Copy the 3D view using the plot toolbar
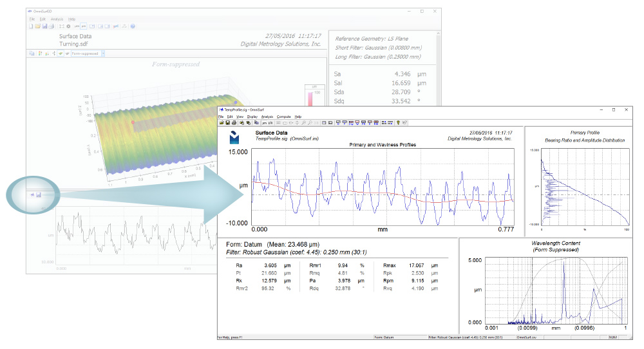The width and height of the screenshot is (644, 349). [32, 53]
